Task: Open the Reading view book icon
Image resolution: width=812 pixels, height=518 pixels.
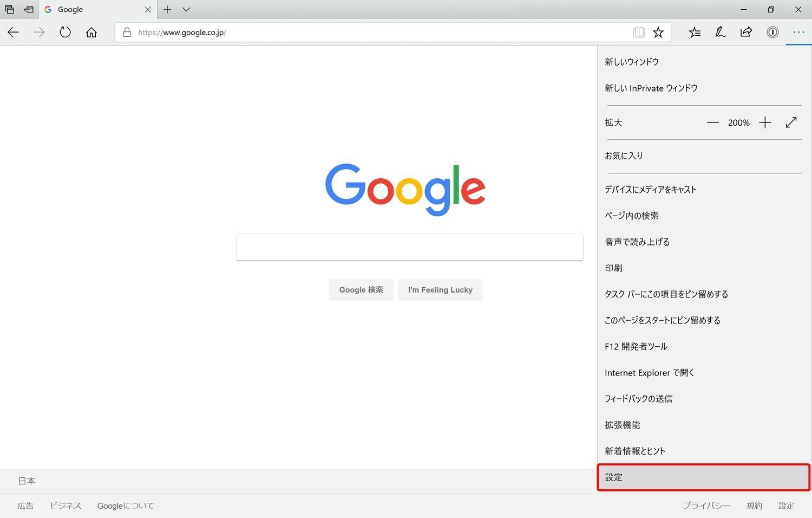Action: click(x=639, y=33)
